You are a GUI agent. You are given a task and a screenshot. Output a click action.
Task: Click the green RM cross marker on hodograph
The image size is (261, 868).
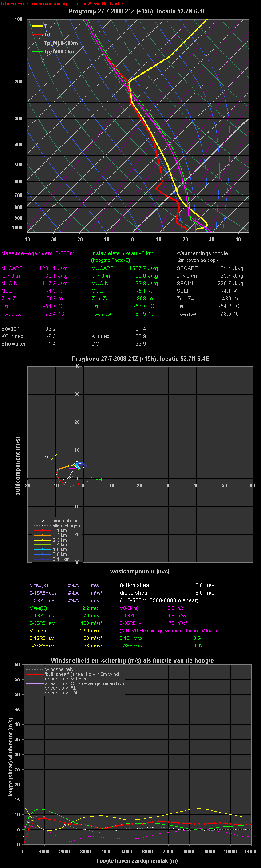coord(90,479)
